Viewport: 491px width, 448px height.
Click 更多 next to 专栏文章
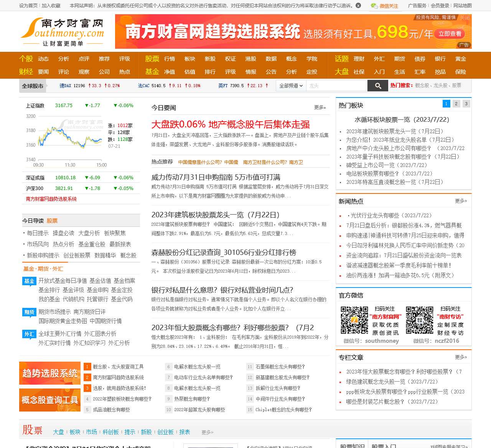point(461,357)
